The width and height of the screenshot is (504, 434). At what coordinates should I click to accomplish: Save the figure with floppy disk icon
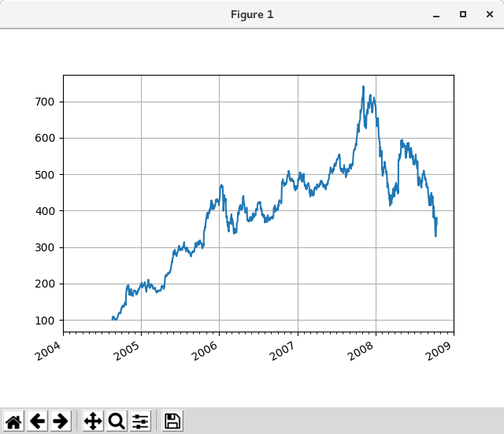[172, 421]
